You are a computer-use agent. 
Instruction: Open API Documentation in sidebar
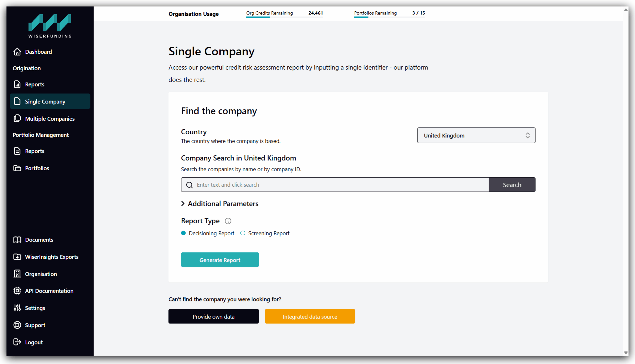[x=50, y=291]
